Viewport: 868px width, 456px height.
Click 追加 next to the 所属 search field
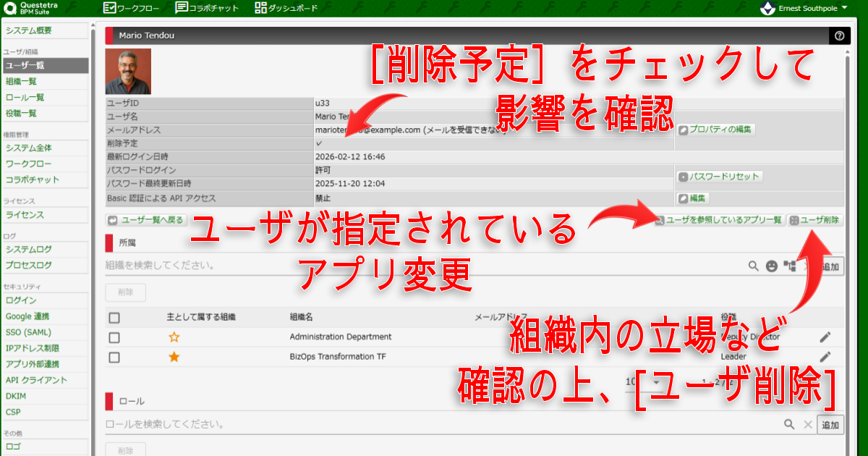tap(830, 266)
